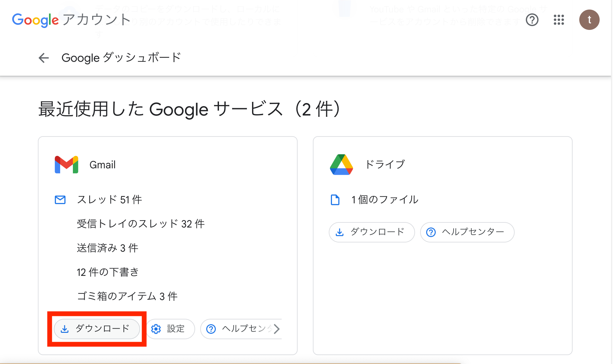Viewport: 613px width, 364px height.
Task: Select 受信トレイのスレッド 32 件 text
Action: (141, 224)
